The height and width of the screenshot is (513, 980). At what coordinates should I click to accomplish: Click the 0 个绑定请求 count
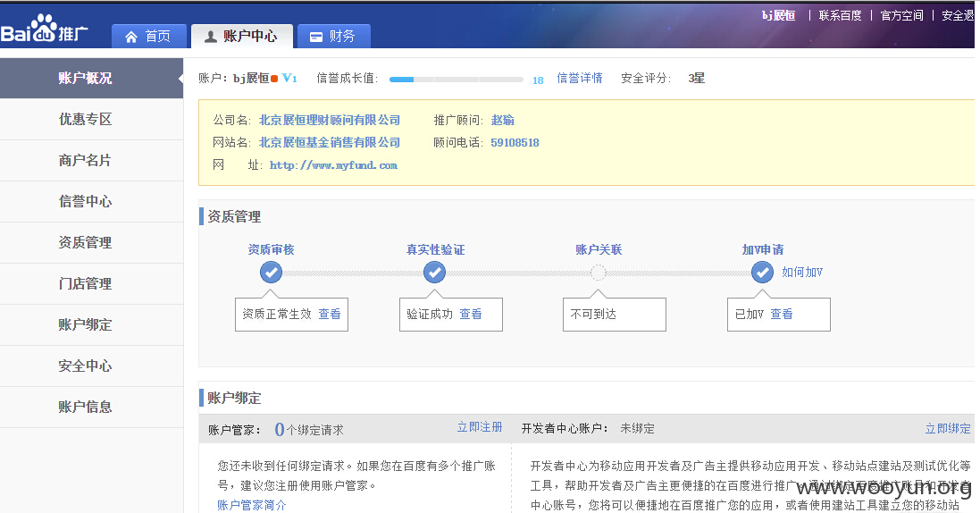309,430
